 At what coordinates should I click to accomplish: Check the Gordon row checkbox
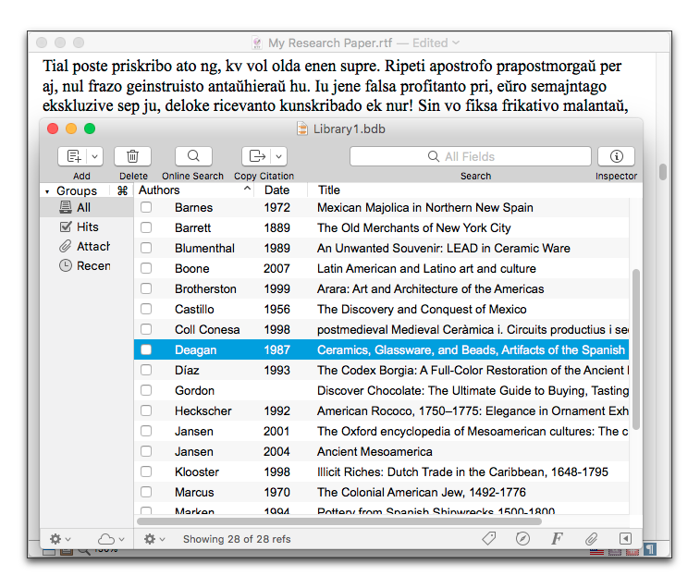tap(146, 390)
